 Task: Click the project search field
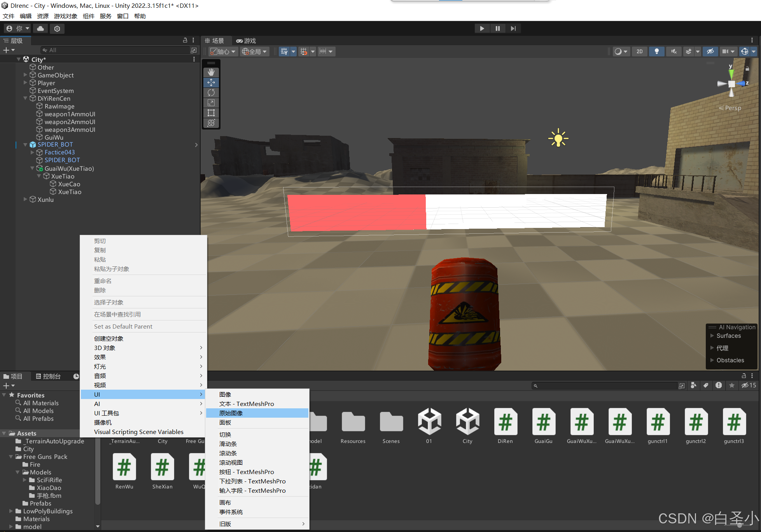[x=605, y=385]
